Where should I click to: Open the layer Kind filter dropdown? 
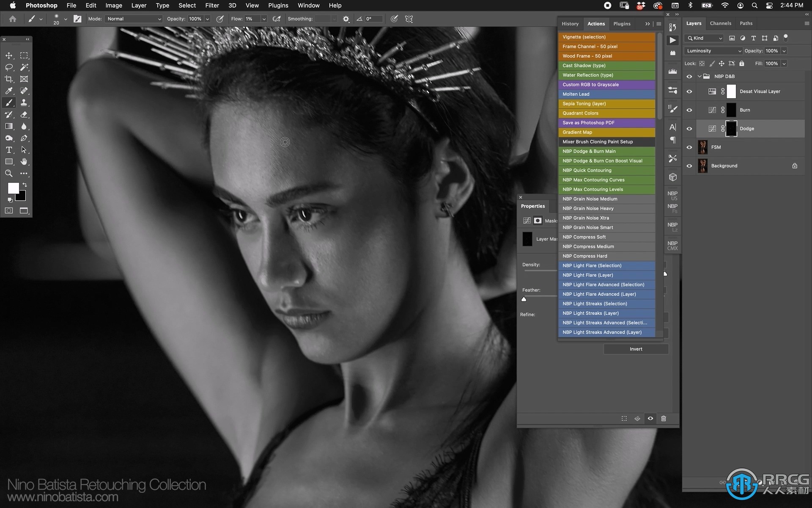705,38
